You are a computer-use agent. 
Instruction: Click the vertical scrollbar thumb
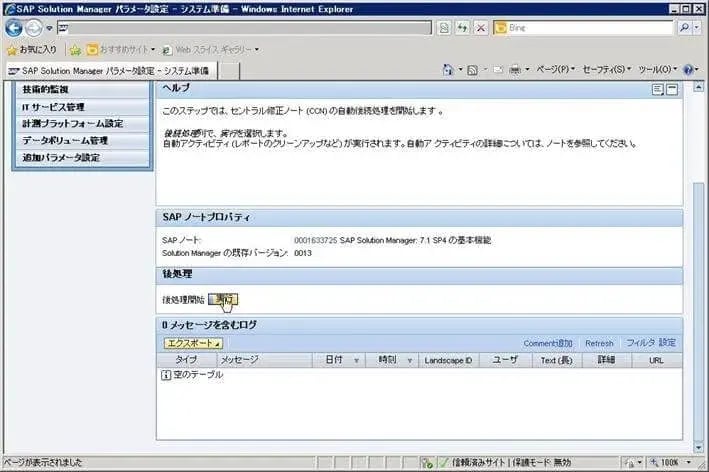point(699,311)
